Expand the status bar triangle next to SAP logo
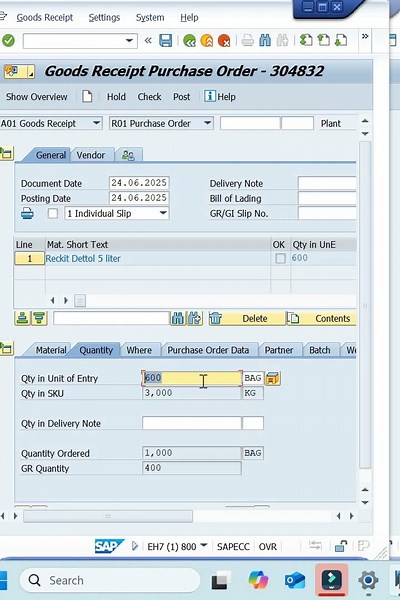Viewport: 400px width, 600px height. tap(134, 546)
